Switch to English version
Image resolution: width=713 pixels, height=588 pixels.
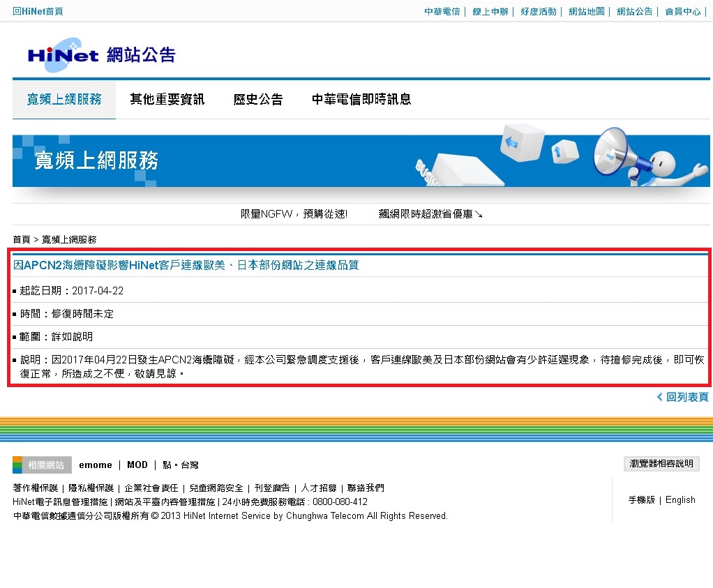(680, 500)
